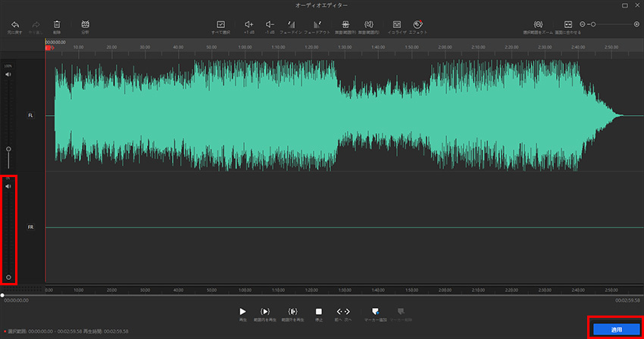
Task: Increase volume with the +1 dB icon
Action: 249,25
